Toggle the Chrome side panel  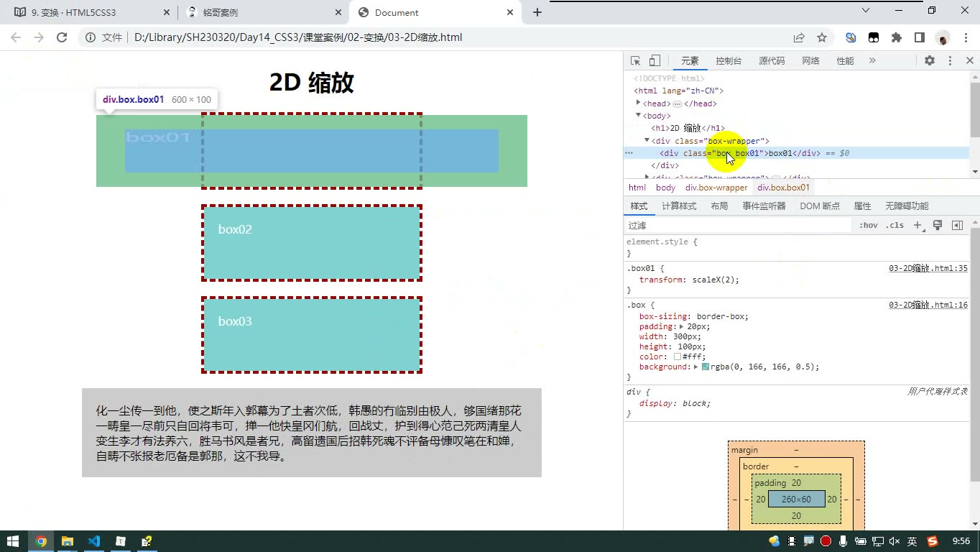click(x=920, y=37)
